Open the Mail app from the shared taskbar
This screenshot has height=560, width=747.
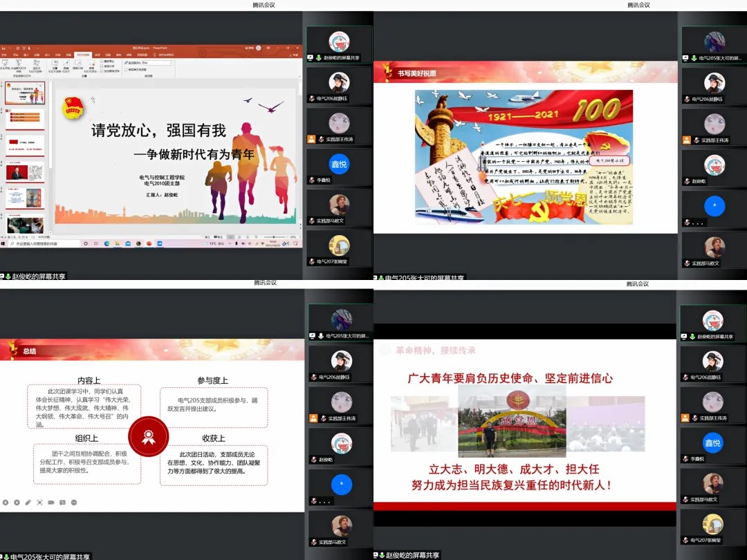pos(128,244)
